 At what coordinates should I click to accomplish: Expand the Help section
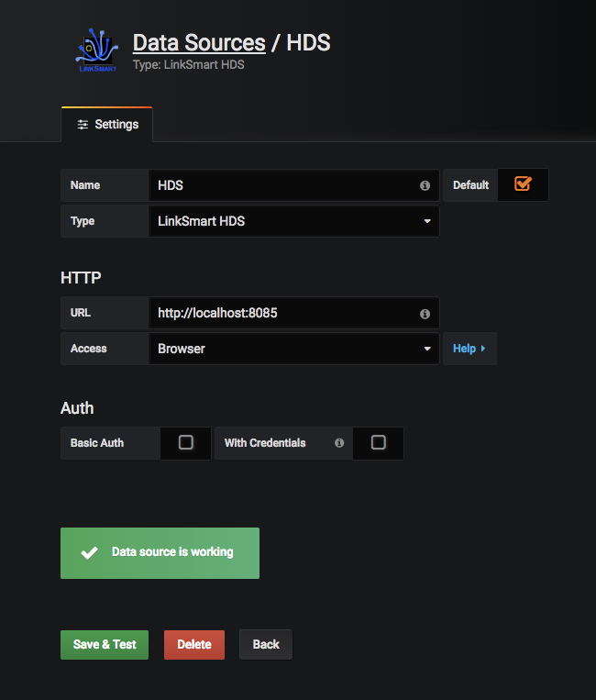pos(469,349)
